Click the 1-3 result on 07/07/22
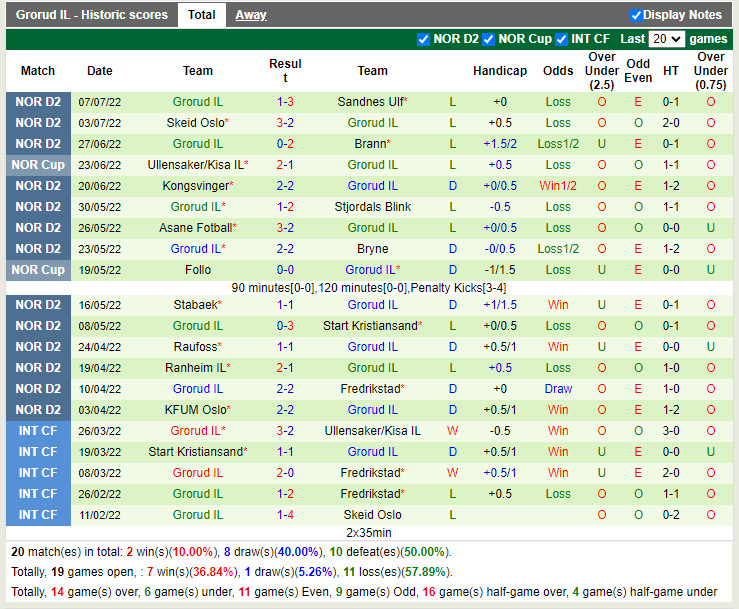 [285, 102]
